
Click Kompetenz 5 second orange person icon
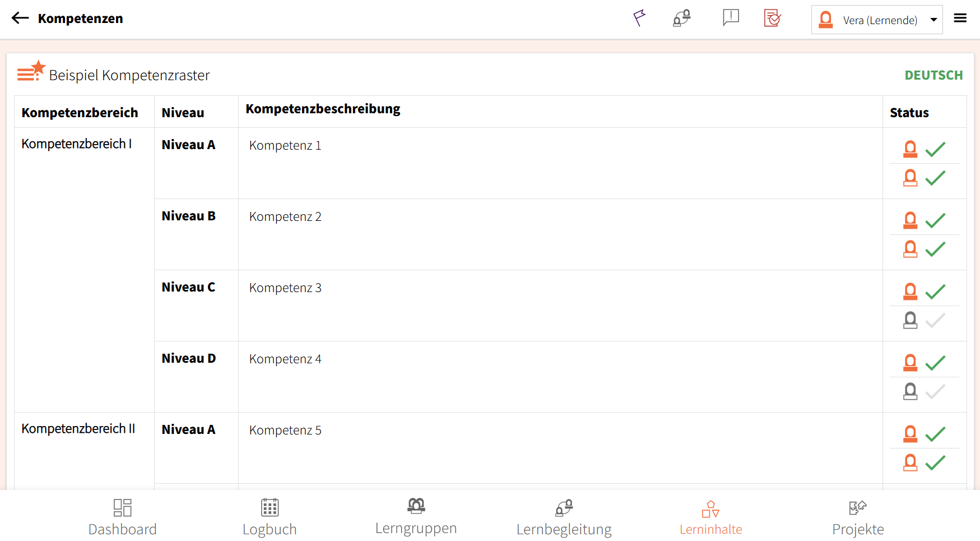[911, 463]
